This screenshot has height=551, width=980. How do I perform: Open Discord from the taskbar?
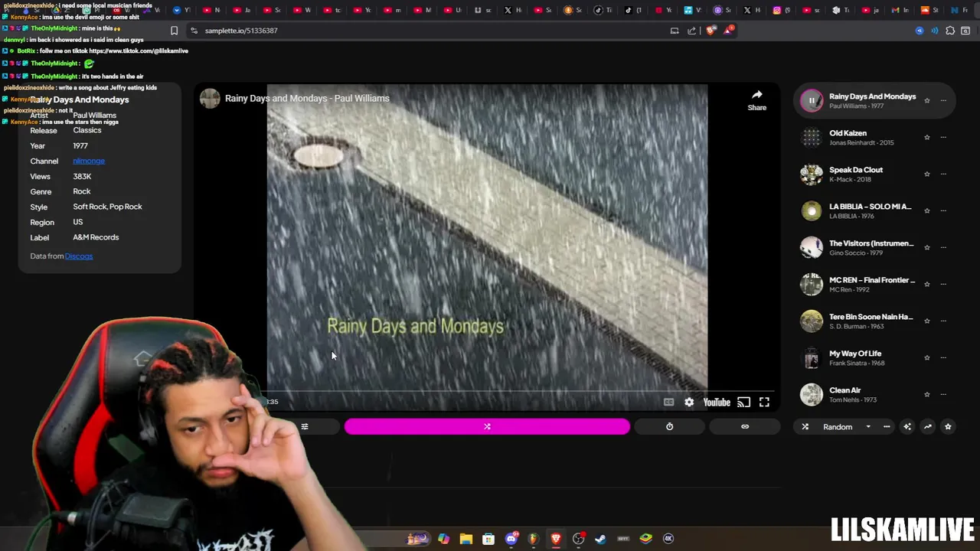pyautogui.click(x=511, y=539)
